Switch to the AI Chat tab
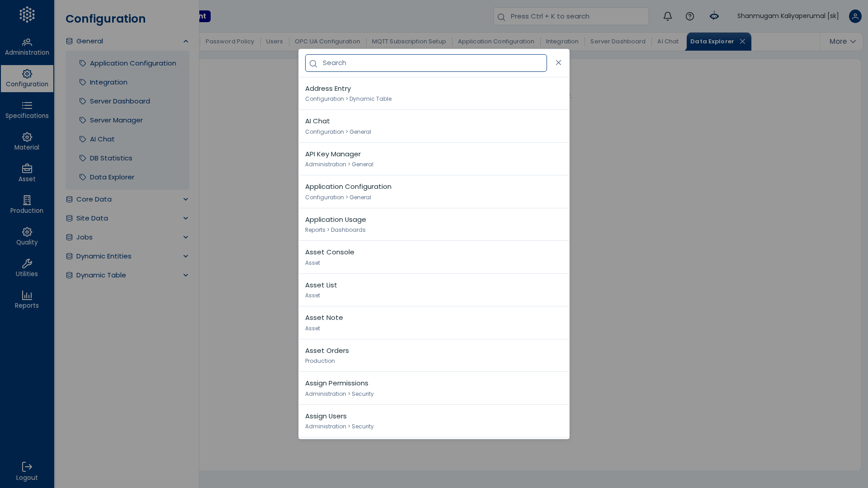868x488 pixels. click(x=668, y=42)
